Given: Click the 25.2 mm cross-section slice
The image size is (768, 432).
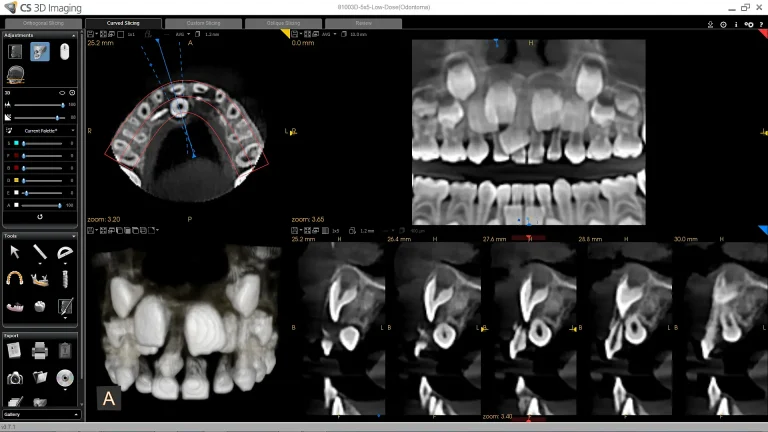Looking at the screenshot, I should (338, 329).
